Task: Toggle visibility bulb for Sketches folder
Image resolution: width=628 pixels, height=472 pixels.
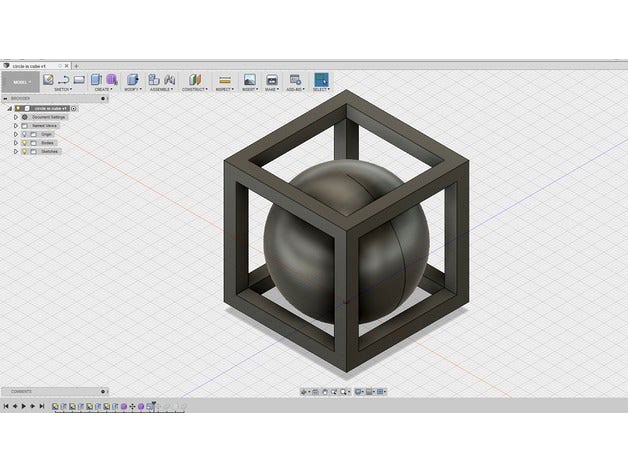Action: (24, 151)
